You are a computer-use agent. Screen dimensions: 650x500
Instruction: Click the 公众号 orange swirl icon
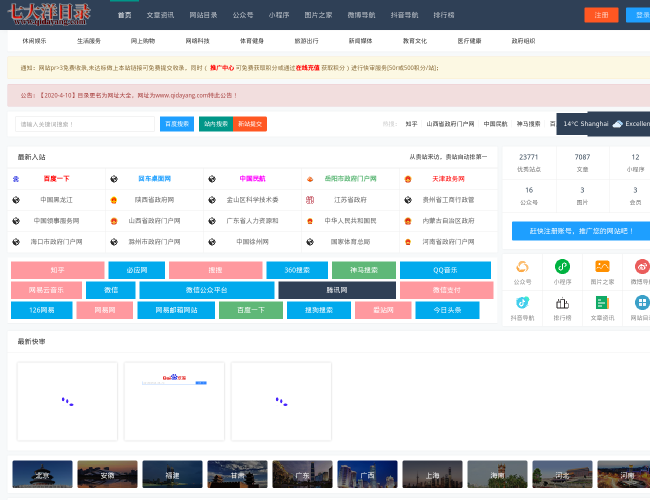[x=522, y=267]
